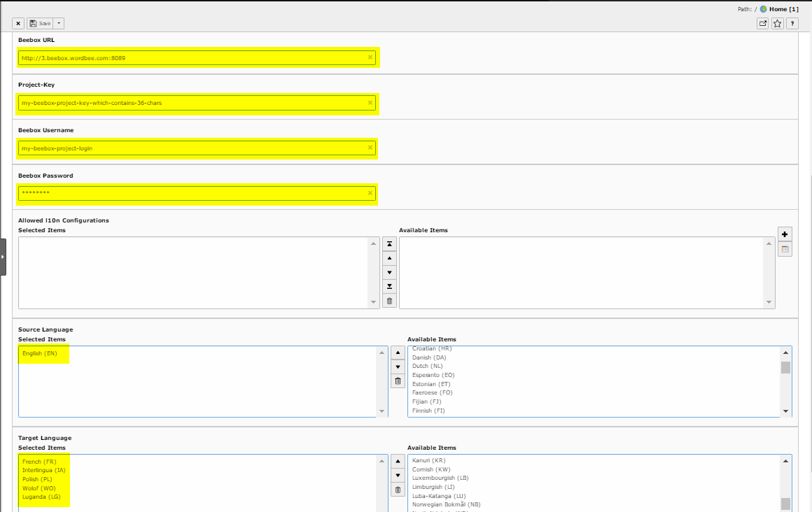Move l10n configuration item to bottom
The width and height of the screenshot is (812, 512).
click(391, 287)
